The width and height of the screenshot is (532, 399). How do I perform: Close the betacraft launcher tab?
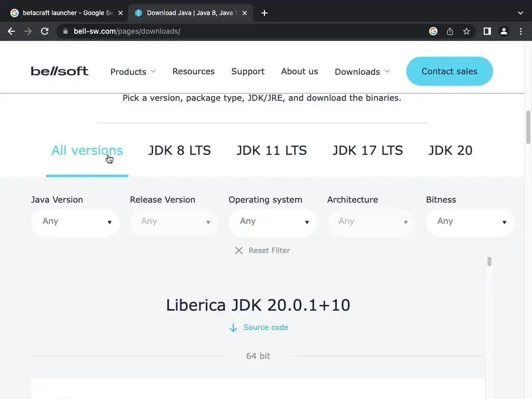[x=121, y=13]
